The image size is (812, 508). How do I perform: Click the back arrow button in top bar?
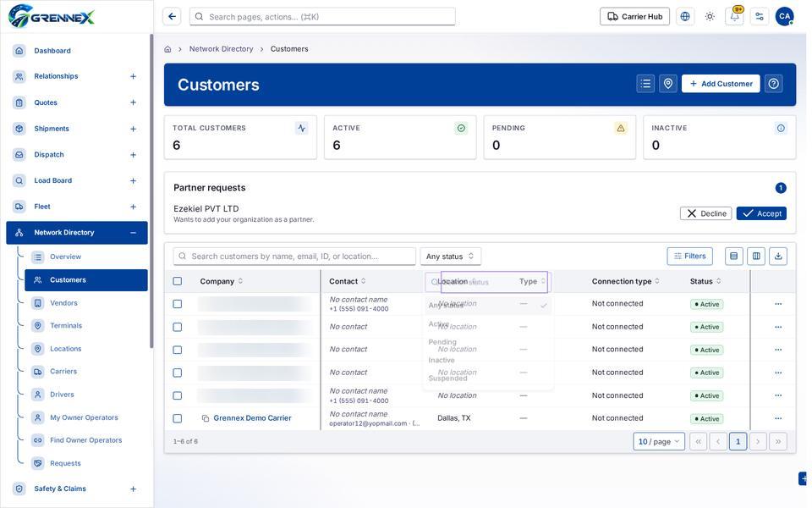pos(172,17)
